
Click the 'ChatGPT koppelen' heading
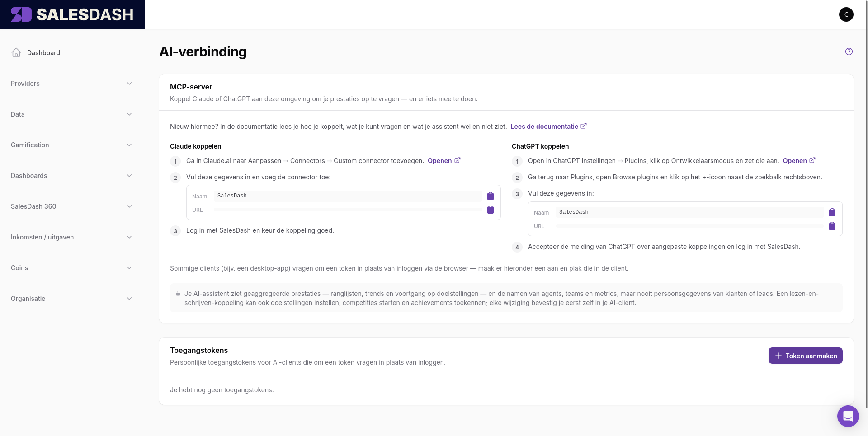(x=540, y=146)
